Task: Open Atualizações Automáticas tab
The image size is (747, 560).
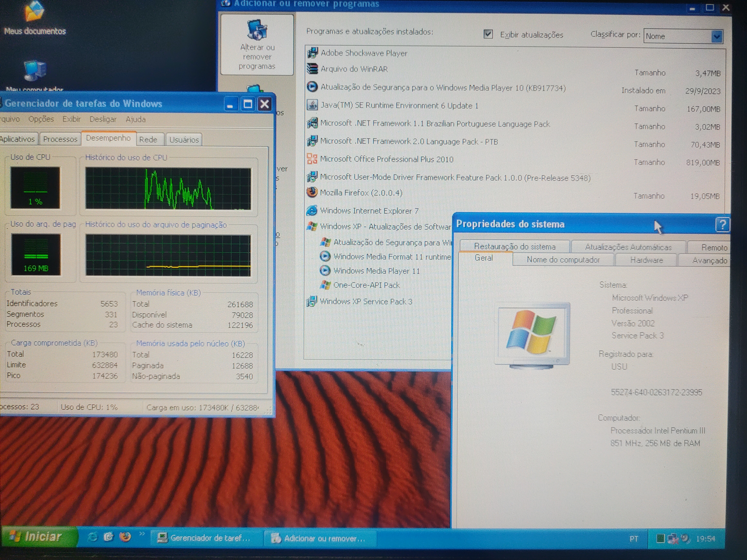Action: (628, 247)
